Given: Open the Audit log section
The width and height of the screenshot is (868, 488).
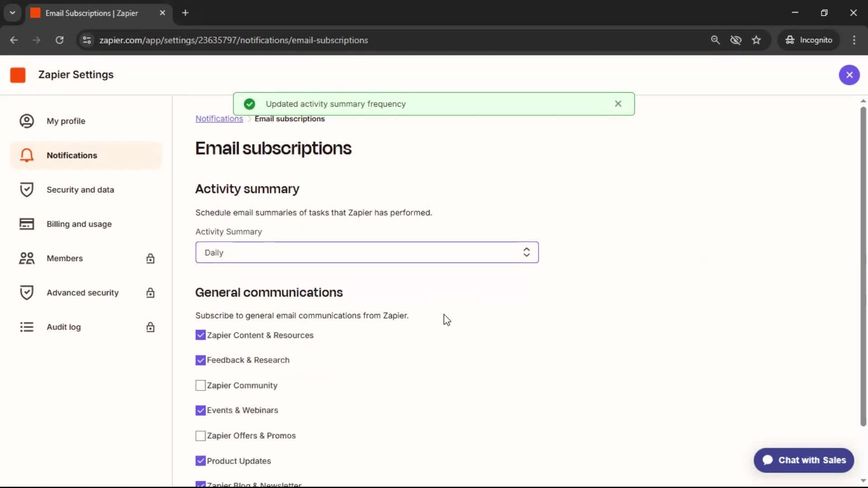Looking at the screenshot, I should pos(86,327).
